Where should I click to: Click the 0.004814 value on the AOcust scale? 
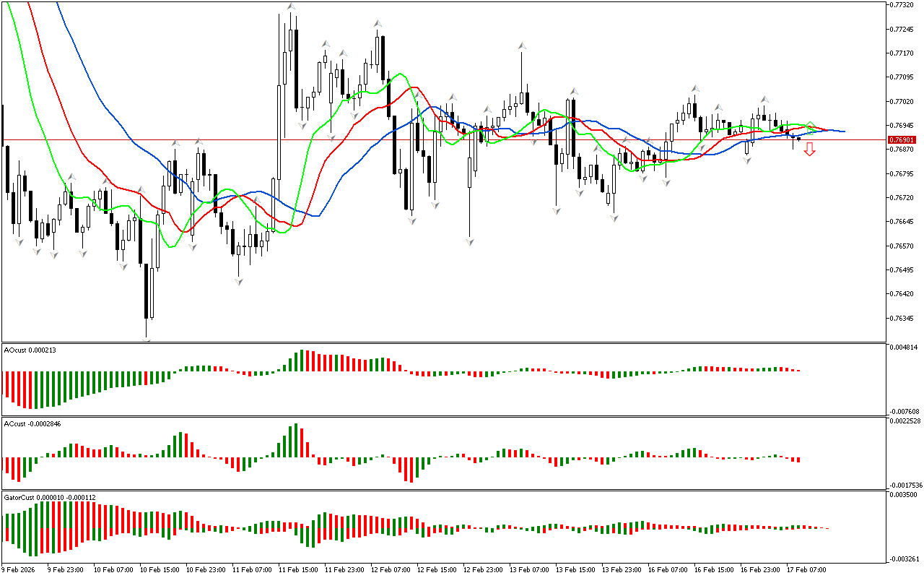click(905, 348)
